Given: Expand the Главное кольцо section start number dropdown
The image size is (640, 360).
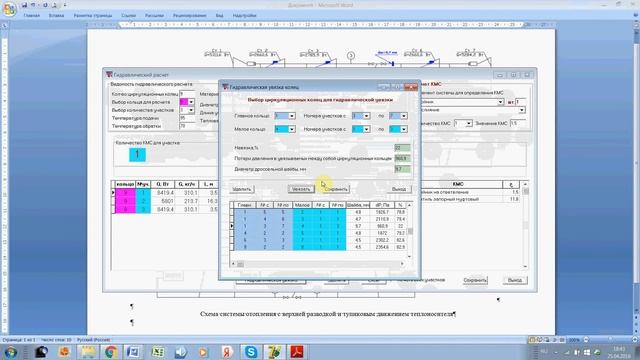Looking at the screenshot, I should [366, 116].
